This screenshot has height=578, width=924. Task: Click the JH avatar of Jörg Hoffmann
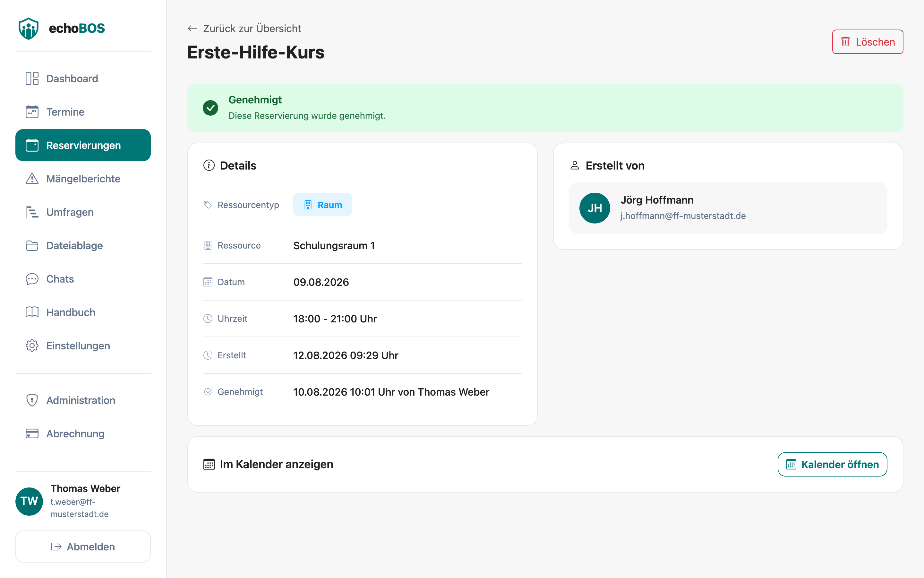(595, 208)
